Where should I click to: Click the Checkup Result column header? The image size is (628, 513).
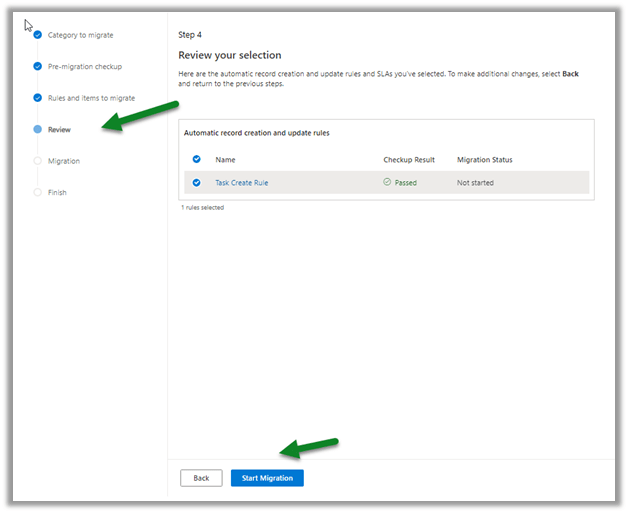point(409,160)
